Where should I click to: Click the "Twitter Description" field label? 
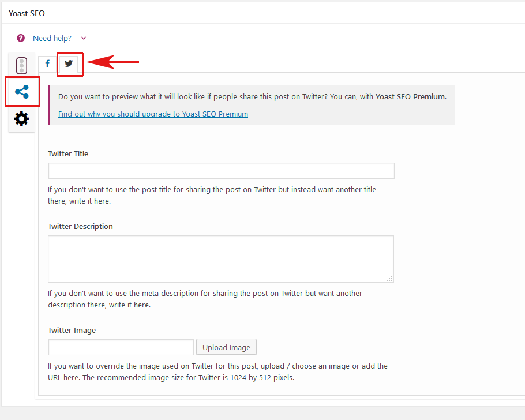(80, 226)
